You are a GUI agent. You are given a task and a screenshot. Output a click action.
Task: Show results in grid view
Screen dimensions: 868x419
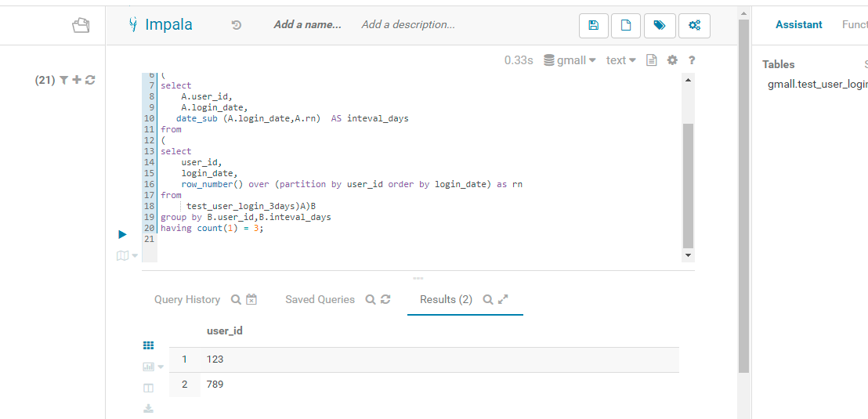click(149, 345)
